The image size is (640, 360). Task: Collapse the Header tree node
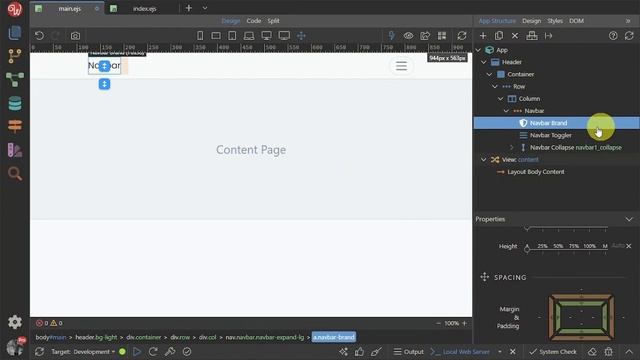click(x=484, y=62)
